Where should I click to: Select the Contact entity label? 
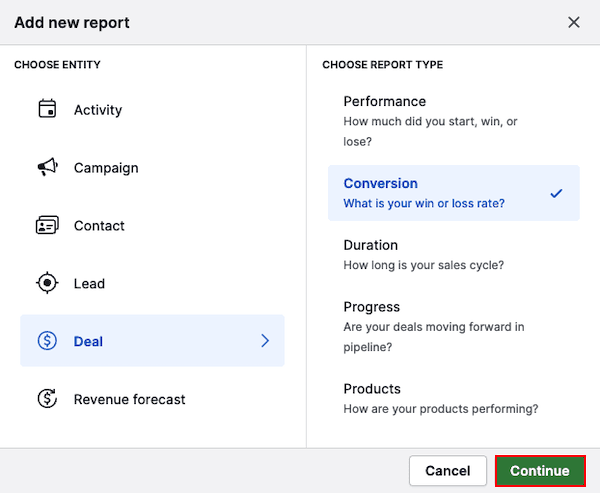(100, 226)
